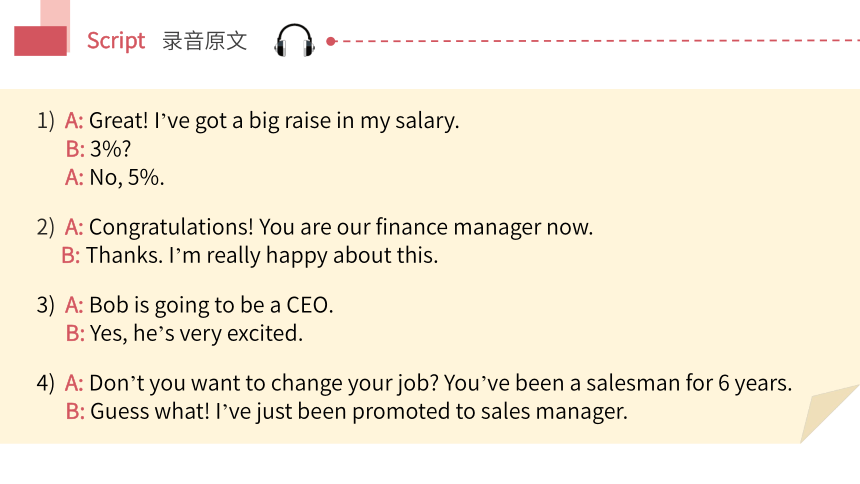Select dialogue number 1) marker
Viewport: 860px width, 484px height.
coord(46,121)
